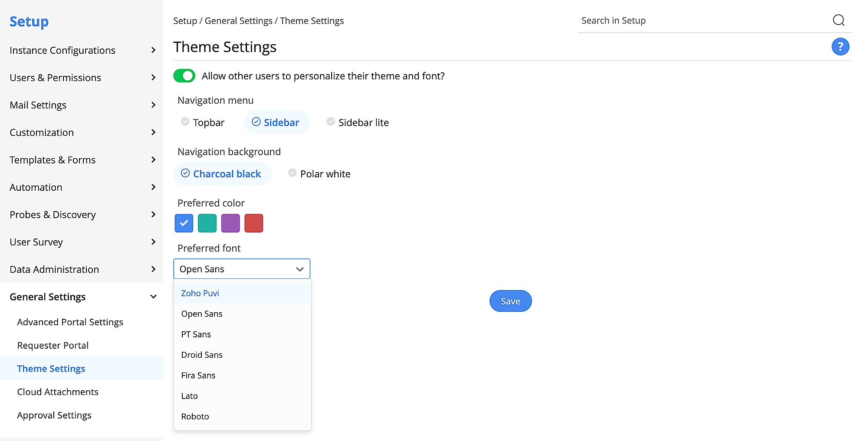Image resolution: width=868 pixels, height=441 pixels.
Task: Expand the Mail Settings chevron
Action: (153, 105)
